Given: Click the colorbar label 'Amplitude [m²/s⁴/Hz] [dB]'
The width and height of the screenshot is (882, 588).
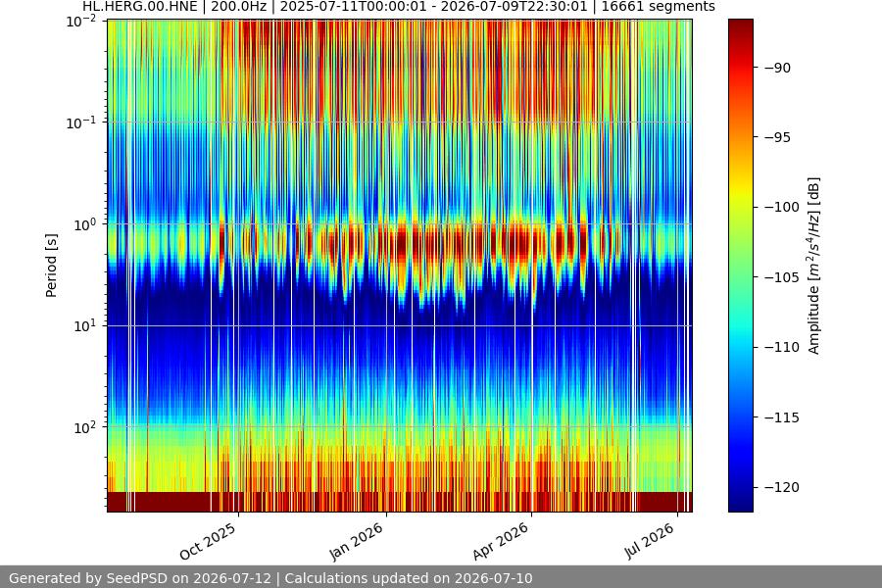Looking at the screenshot, I should pyautogui.click(x=814, y=266).
